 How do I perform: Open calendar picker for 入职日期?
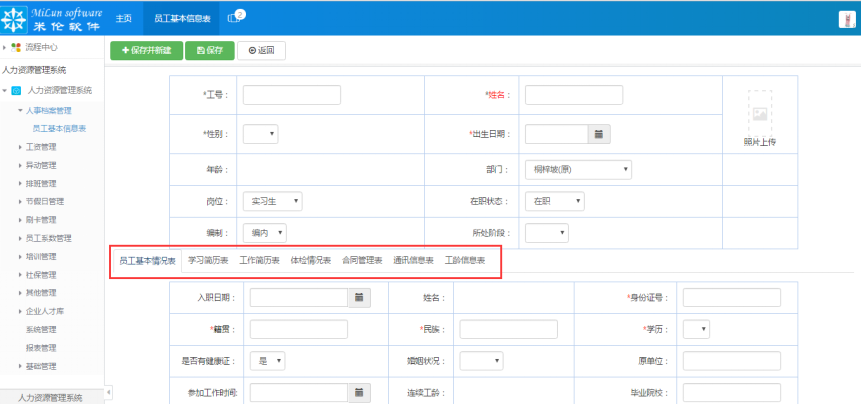tap(360, 297)
